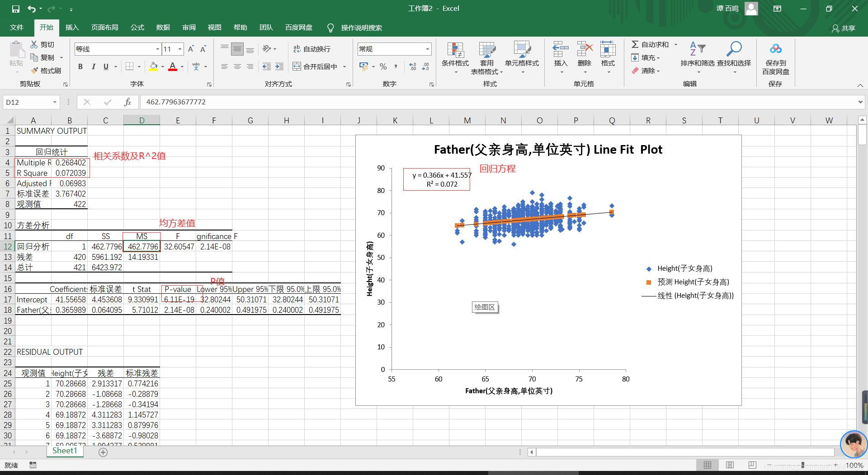Viewport: 868px width, 475px height.
Task: Apply percent style format
Action: click(x=383, y=66)
